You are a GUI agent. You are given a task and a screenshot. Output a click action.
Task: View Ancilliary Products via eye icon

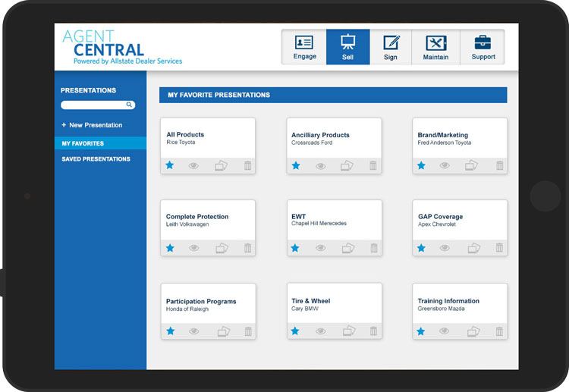pos(320,166)
